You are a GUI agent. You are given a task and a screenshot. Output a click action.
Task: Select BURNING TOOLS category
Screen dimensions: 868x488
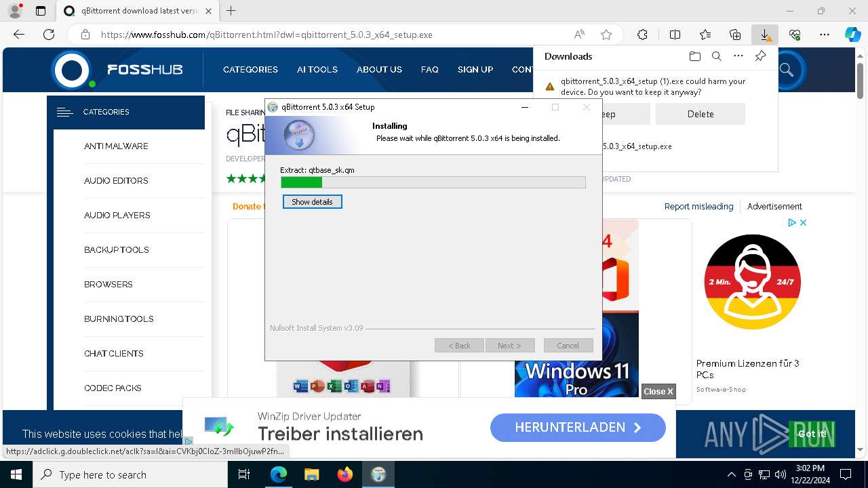point(119,319)
